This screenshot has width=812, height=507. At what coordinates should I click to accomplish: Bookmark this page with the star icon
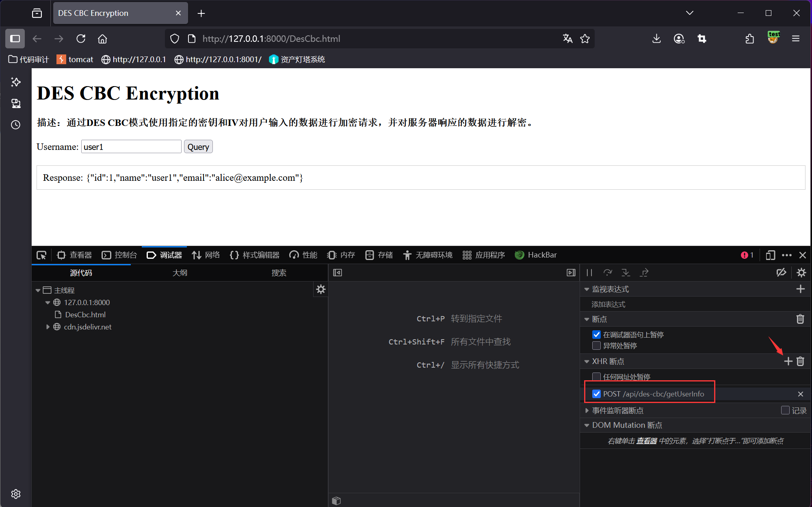coord(585,39)
